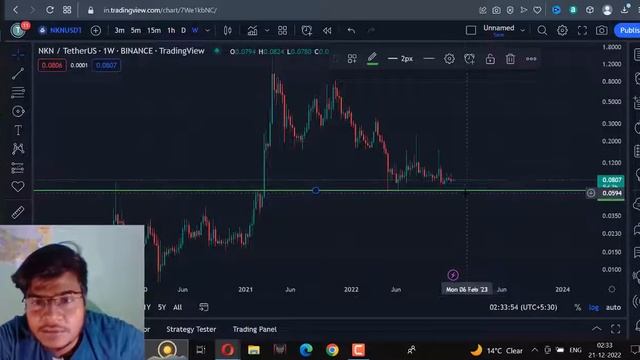The image size is (640, 360).
Task: Open the line style dropdown
Action: coord(429,59)
